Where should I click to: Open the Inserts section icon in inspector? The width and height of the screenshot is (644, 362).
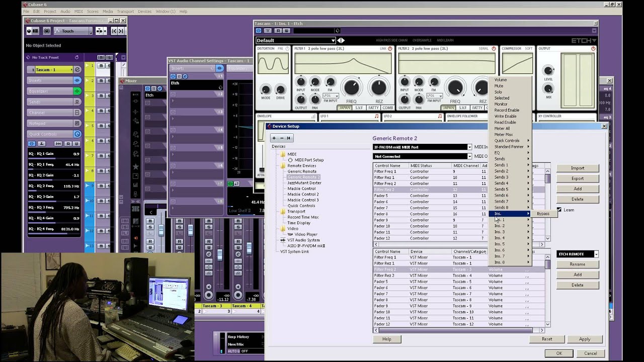[x=77, y=80]
